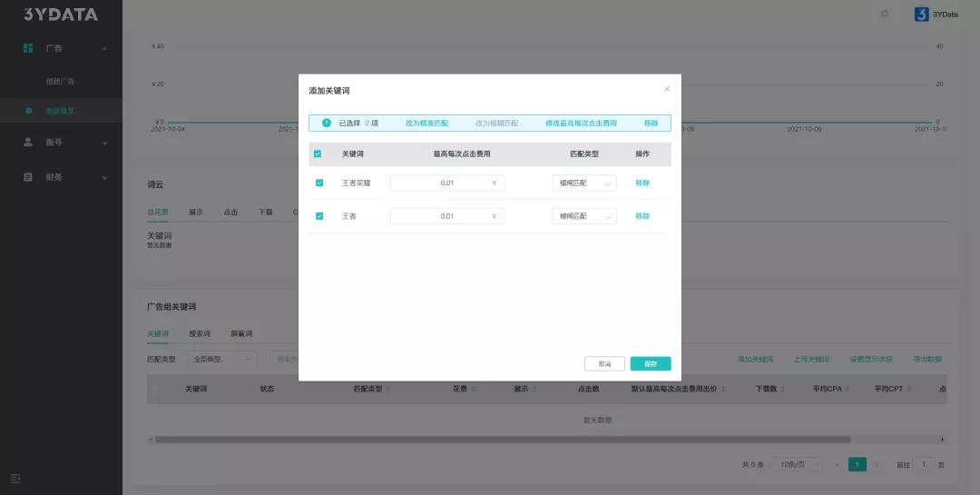This screenshot has width=980, height=495.
Task: Open 匹配类型 dropdown for 王者荣耀 row
Action: tap(584, 183)
